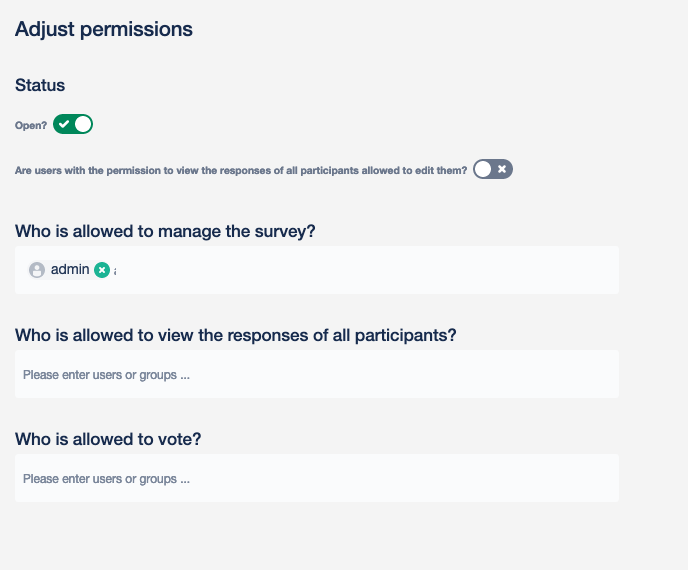
Task: Click 'Who is allowed to view the responses' heading
Action: tap(236, 335)
